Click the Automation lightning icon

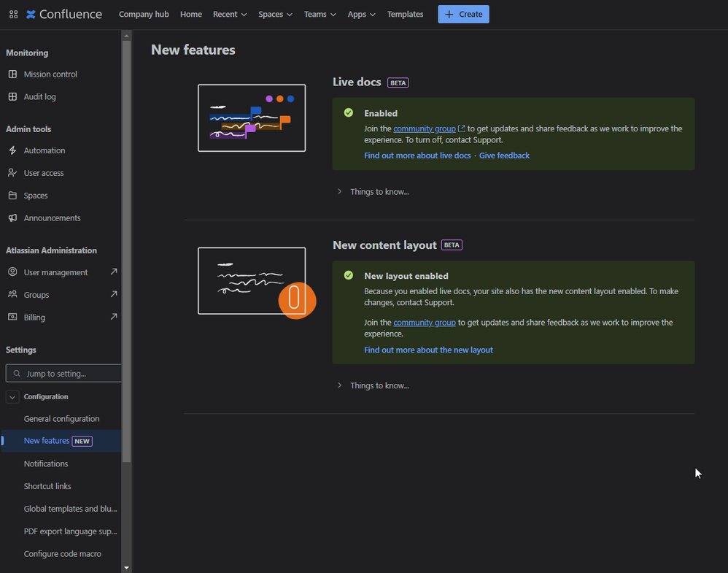tap(12, 150)
